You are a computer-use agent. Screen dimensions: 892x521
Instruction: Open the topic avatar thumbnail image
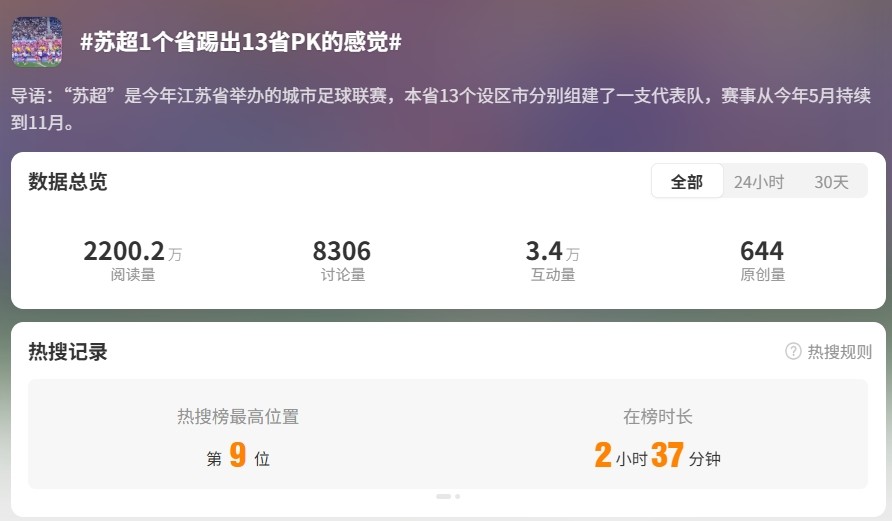tap(37, 42)
